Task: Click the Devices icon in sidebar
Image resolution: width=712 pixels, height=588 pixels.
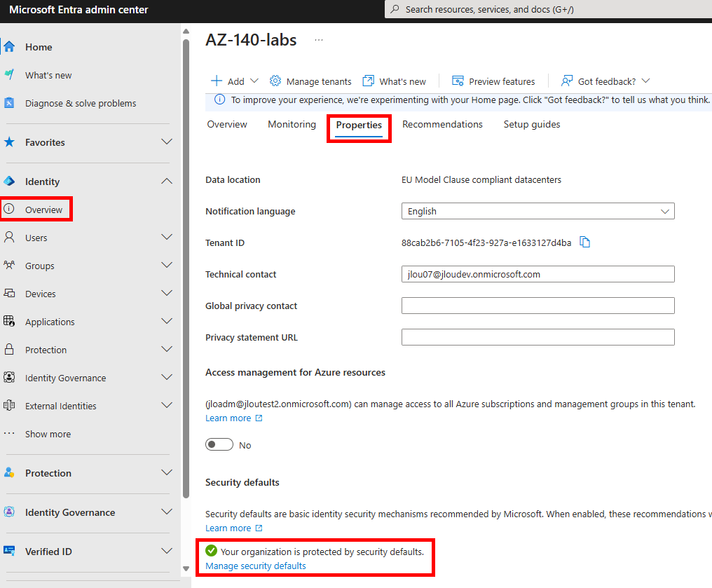Action: pos(10,294)
